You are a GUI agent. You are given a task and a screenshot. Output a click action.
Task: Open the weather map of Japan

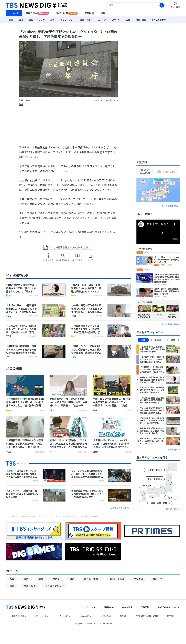[x=158, y=190]
